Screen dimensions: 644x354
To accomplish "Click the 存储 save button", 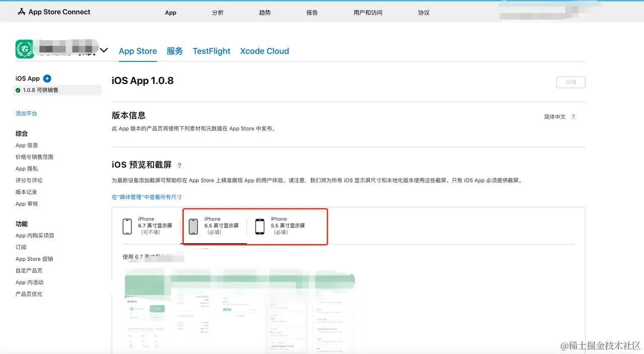I will pyautogui.click(x=571, y=82).
